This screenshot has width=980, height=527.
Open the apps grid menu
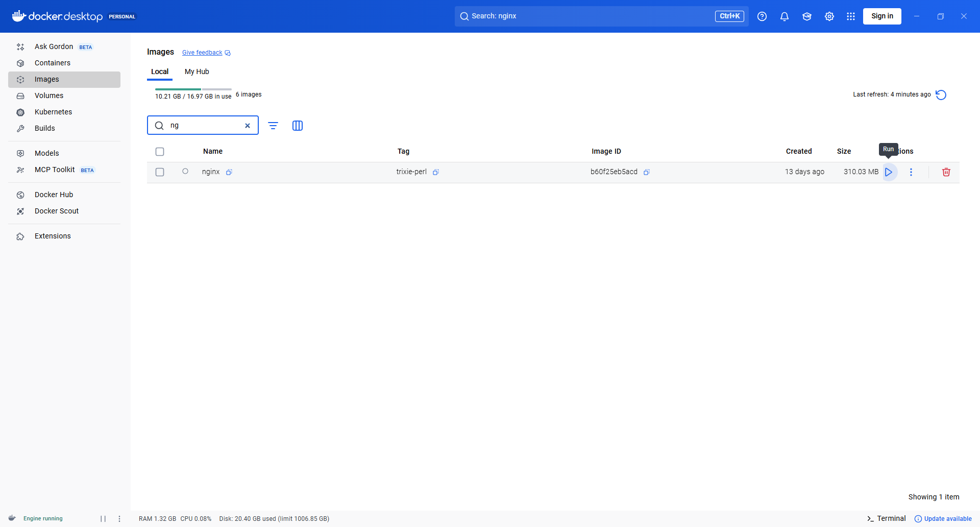pyautogui.click(x=851, y=16)
